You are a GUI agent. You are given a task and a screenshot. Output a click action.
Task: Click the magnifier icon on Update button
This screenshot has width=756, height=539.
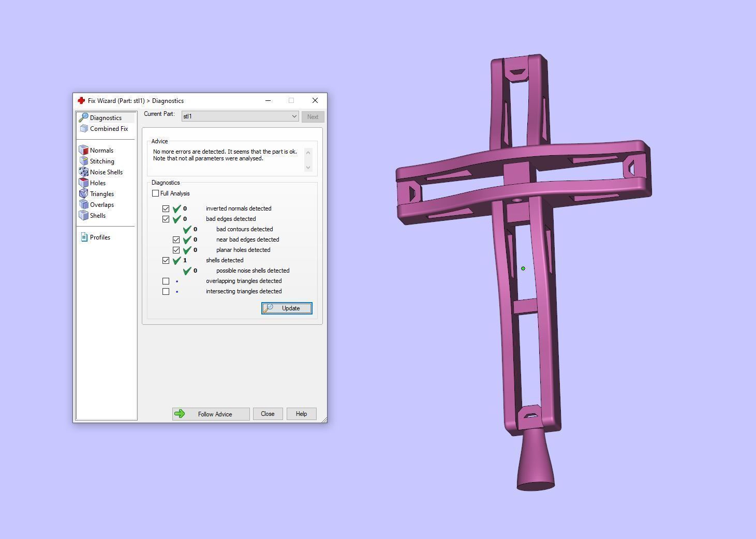(269, 308)
